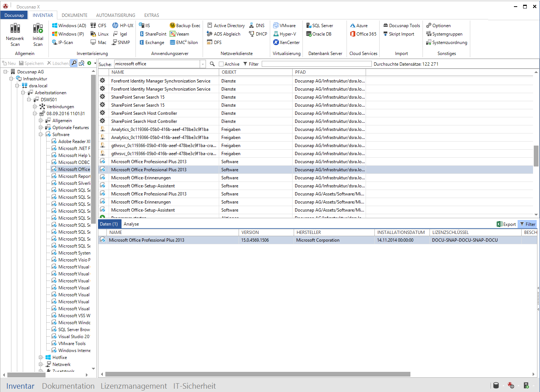Choose the Mac inventory option
Image resolution: width=540 pixels, height=392 pixels.
tap(98, 42)
